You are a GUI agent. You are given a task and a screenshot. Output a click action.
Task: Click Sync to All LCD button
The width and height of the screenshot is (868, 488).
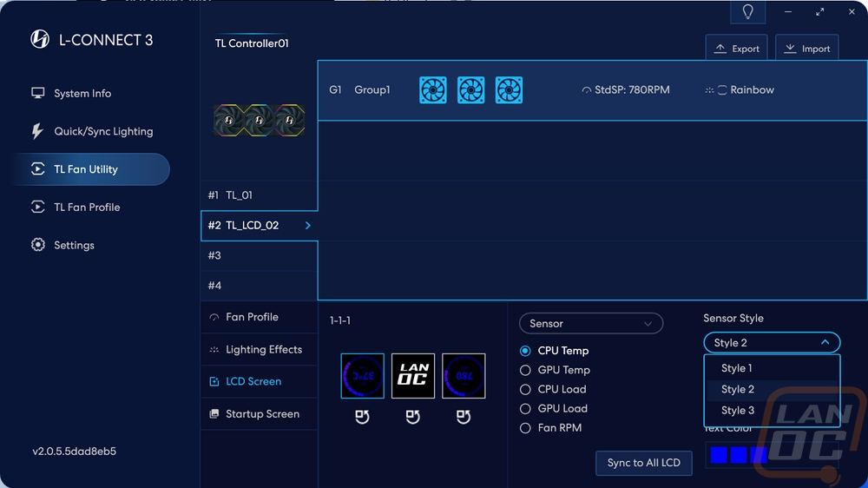(x=644, y=463)
